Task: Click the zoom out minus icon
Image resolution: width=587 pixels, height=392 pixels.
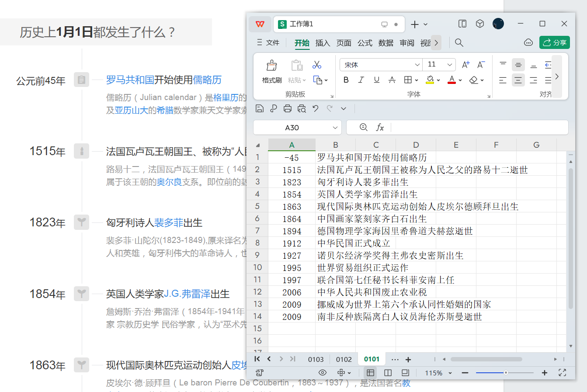Action: 465,373
